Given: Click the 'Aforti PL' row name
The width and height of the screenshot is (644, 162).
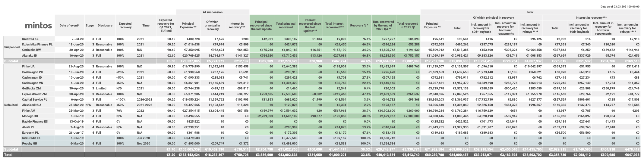Looking at the screenshot, I should [x=28, y=127].
